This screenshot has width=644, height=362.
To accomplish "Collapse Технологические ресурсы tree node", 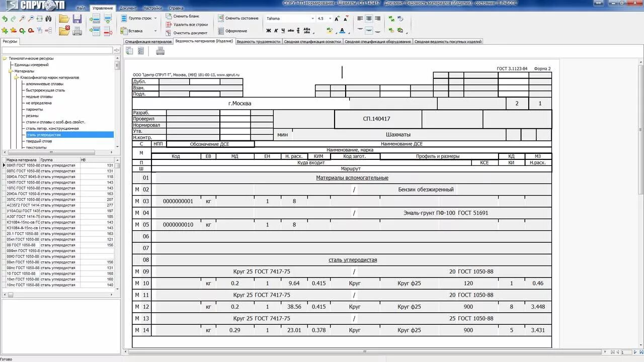I will point(5,58).
